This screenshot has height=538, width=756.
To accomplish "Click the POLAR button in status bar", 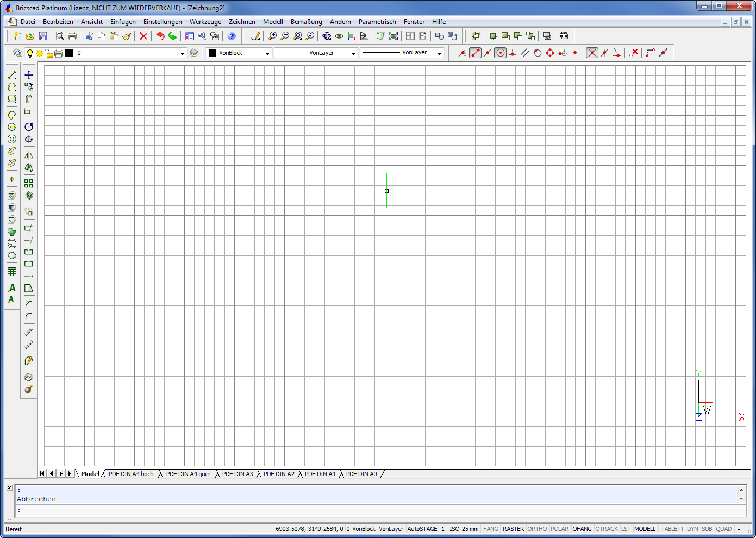I will pos(559,529).
